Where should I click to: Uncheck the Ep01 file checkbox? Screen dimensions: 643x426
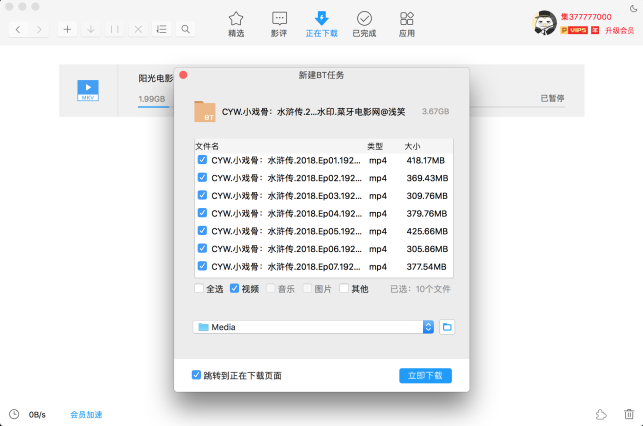click(x=202, y=160)
